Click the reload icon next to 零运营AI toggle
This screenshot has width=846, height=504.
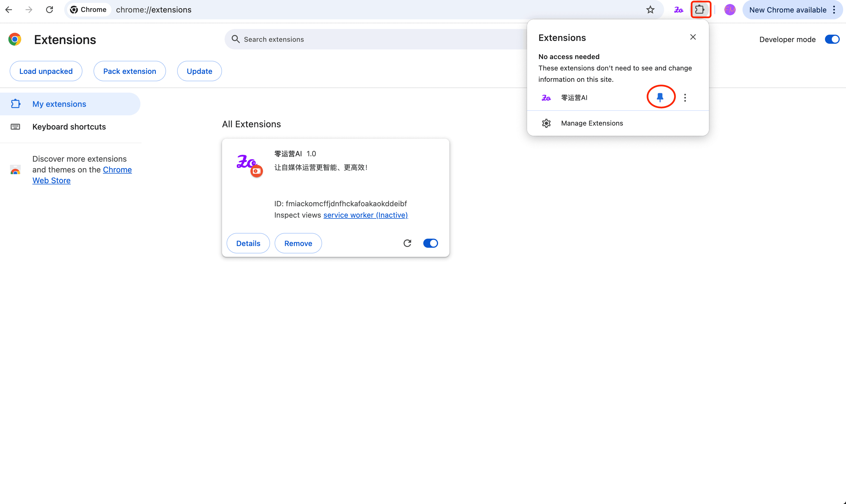click(407, 243)
